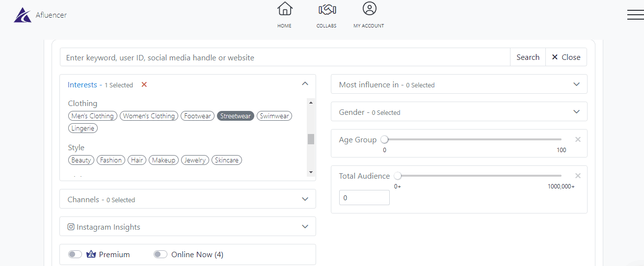Click the MY ACCOUNT menu label

pos(369,26)
